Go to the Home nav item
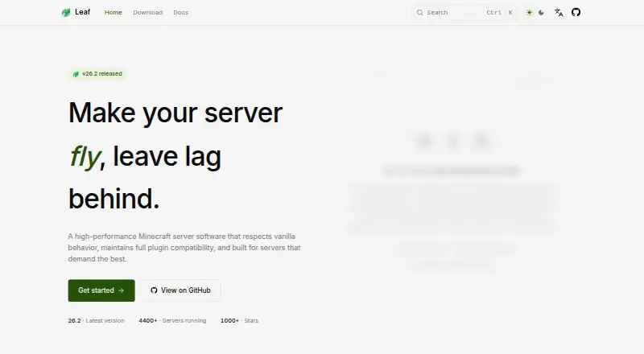 point(114,12)
